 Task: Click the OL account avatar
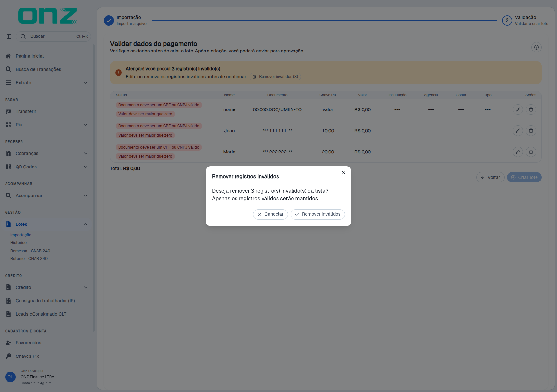click(x=10, y=377)
